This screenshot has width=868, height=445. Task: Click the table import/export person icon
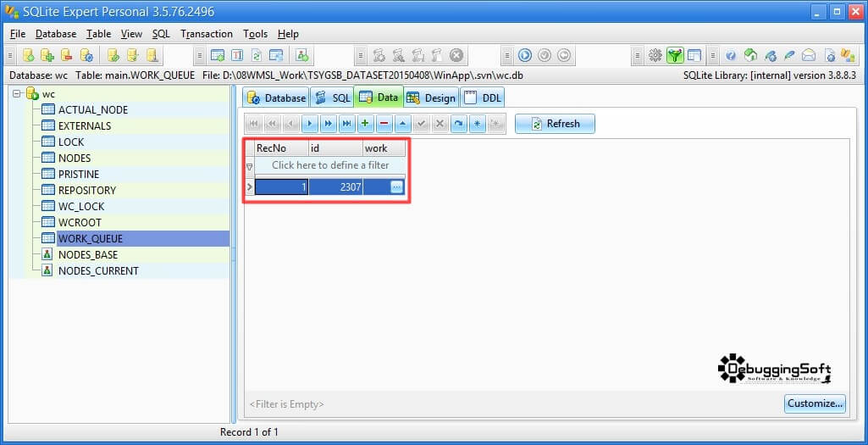[301, 55]
